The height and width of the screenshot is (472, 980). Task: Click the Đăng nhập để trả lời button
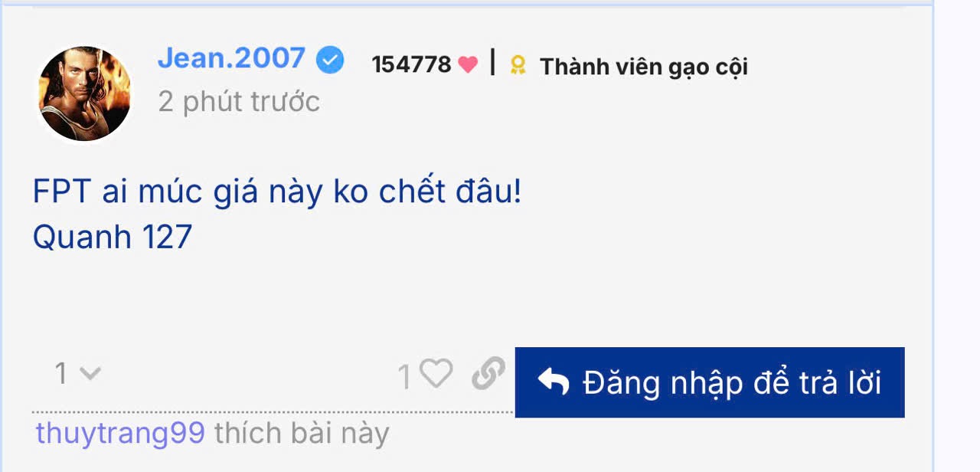click(x=710, y=382)
